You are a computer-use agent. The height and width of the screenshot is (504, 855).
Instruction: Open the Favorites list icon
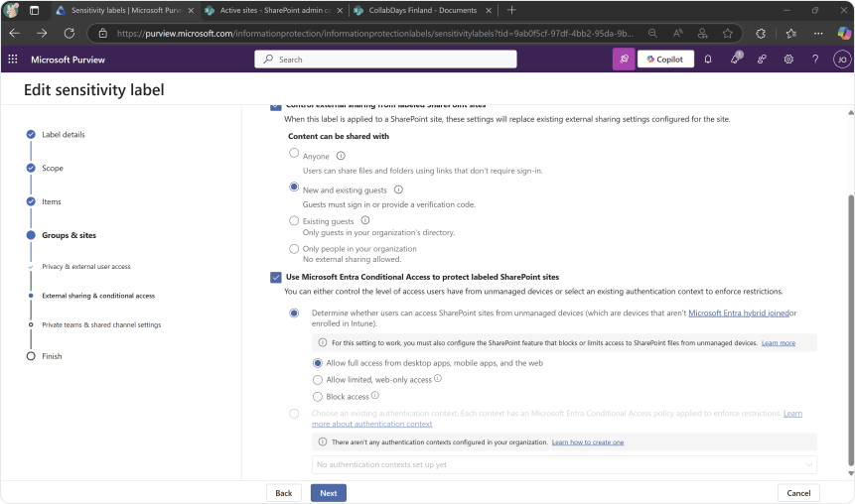(791, 34)
